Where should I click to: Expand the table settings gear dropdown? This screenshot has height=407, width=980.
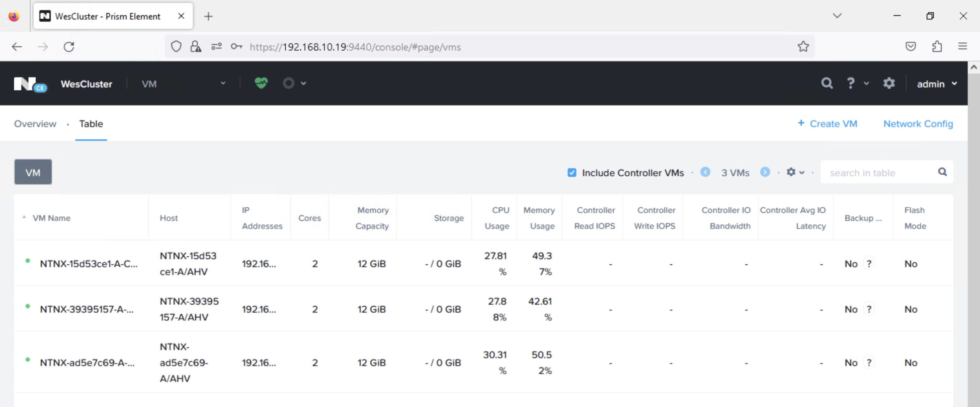pyautogui.click(x=795, y=172)
